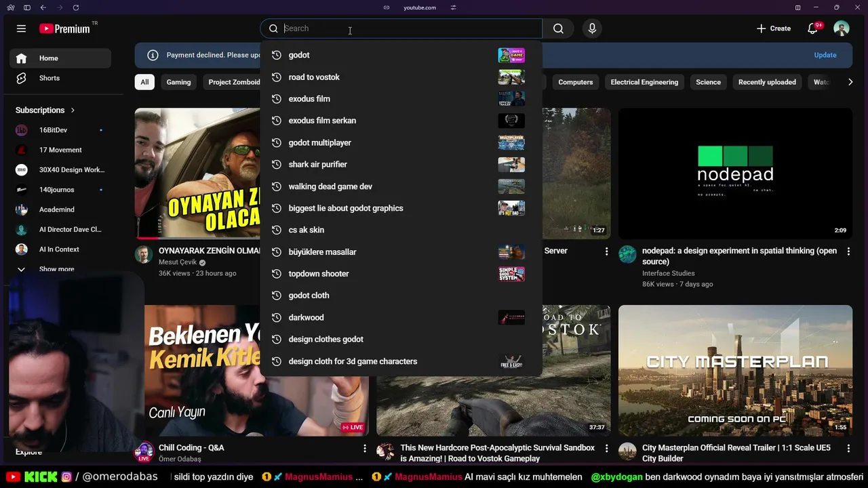Open the Interface Studies channel avatar
Image resolution: width=868 pixels, height=488 pixels.
pos(627,254)
